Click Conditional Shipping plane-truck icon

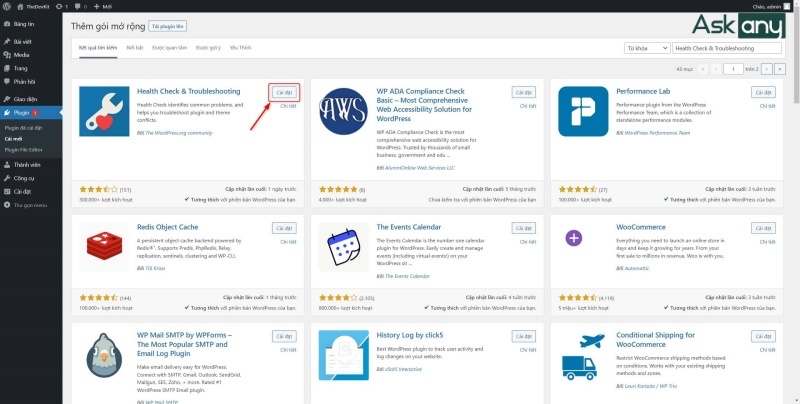[583, 355]
